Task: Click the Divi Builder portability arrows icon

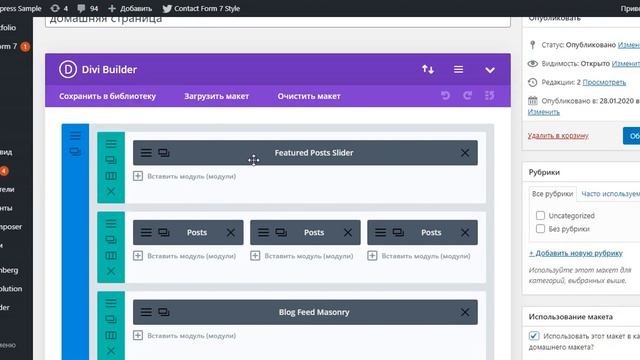Action: 428,69
